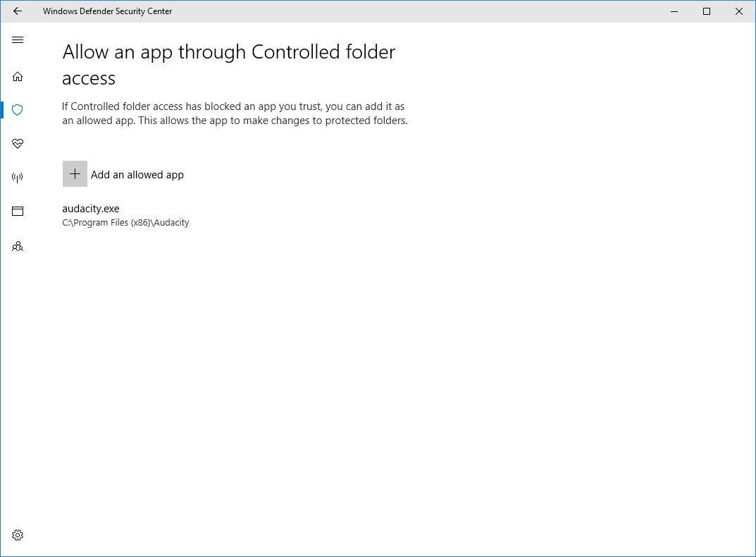Go back using the title bar arrow

click(x=18, y=11)
